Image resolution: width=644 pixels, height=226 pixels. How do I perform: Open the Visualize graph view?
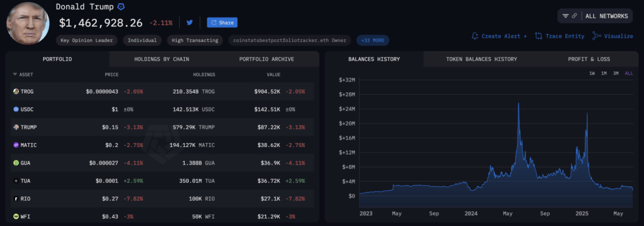pos(613,36)
